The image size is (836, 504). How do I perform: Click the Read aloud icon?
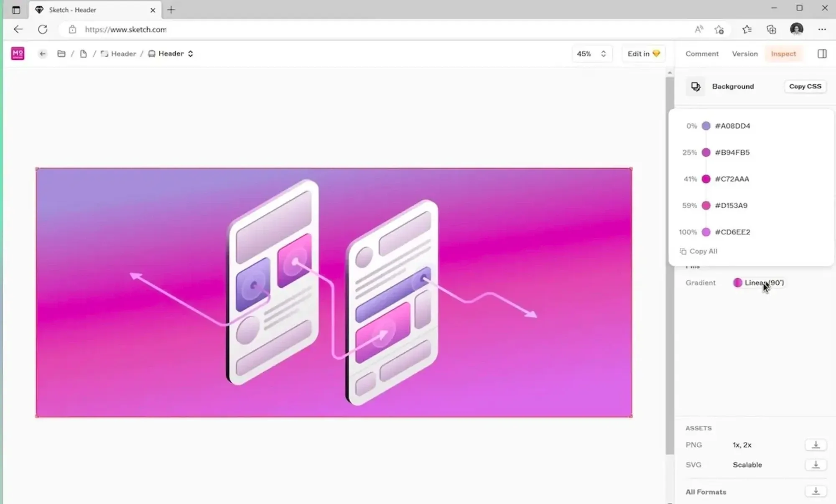point(698,29)
